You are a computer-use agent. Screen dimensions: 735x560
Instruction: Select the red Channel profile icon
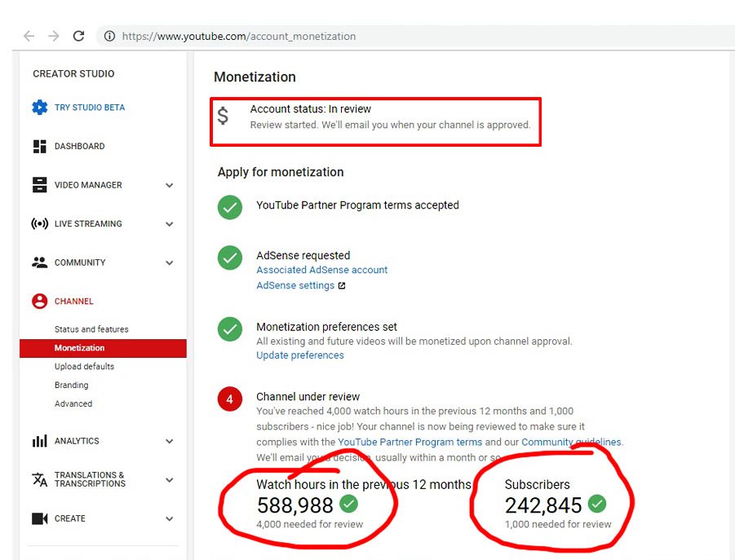click(39, 301)
